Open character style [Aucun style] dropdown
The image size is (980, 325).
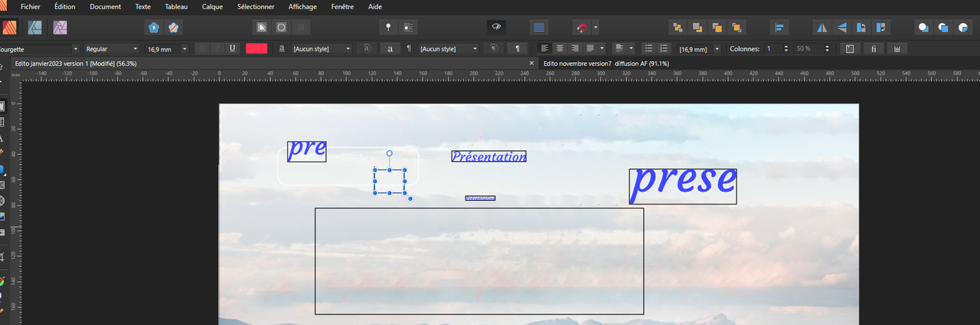coord(322,48)
